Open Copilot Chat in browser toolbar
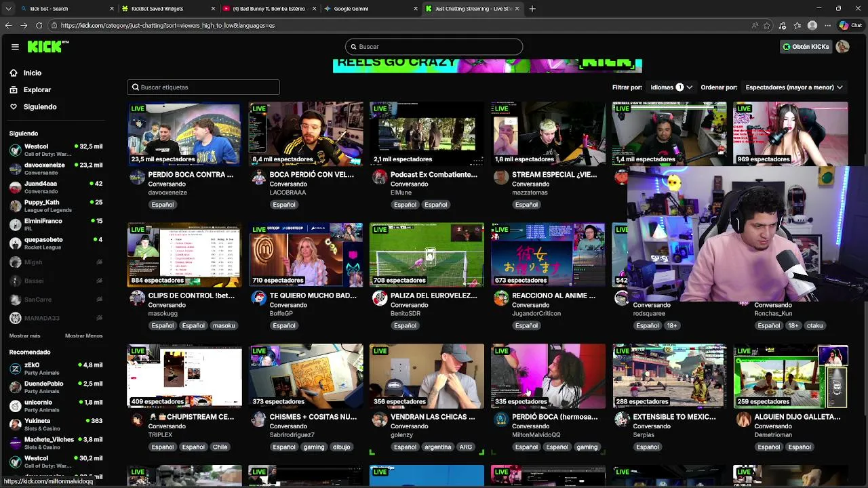This screenshot has height=488, width=868. (850, 25)
